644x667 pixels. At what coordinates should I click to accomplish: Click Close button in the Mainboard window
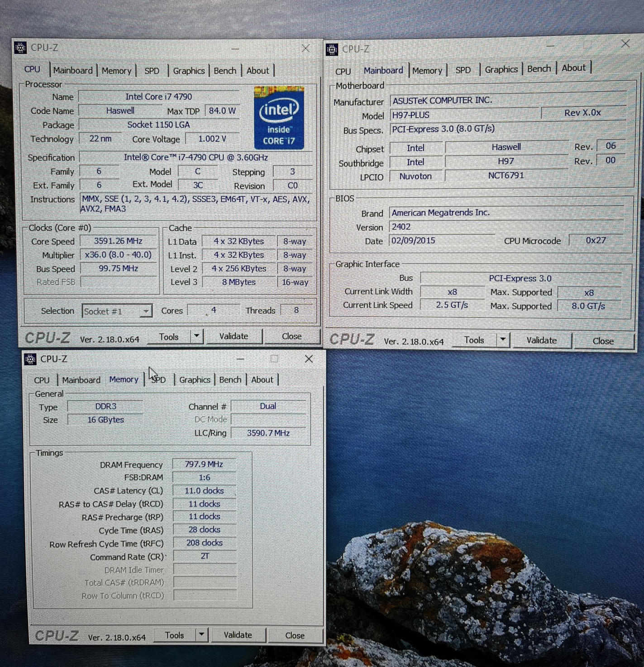click(x=603, y=341)
